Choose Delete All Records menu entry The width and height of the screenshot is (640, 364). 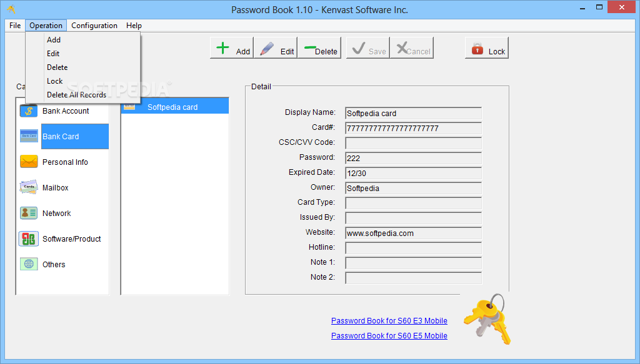click(83, 95)
